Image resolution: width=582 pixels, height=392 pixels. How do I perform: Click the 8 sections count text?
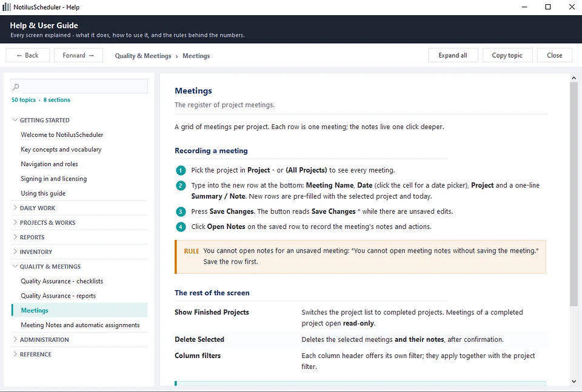click(57, 100)
